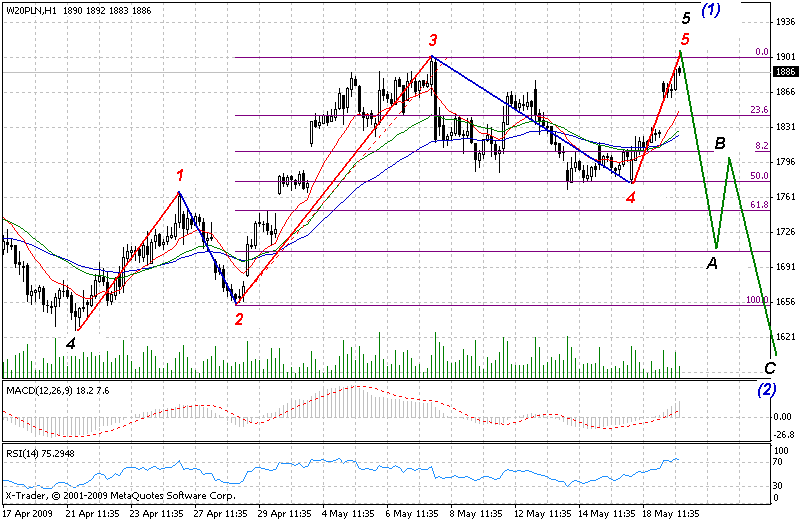
Task: Click the red wave label 5 at the top
Action: [x=685, y=39]
